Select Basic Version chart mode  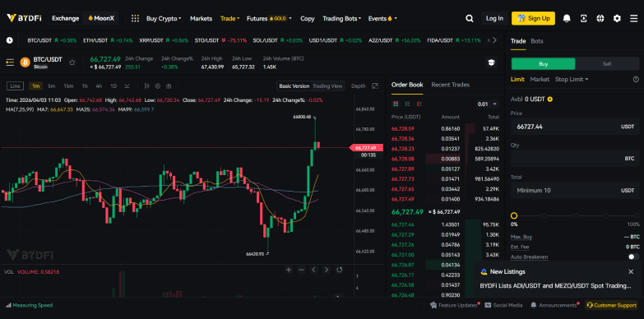coord(294,86)
